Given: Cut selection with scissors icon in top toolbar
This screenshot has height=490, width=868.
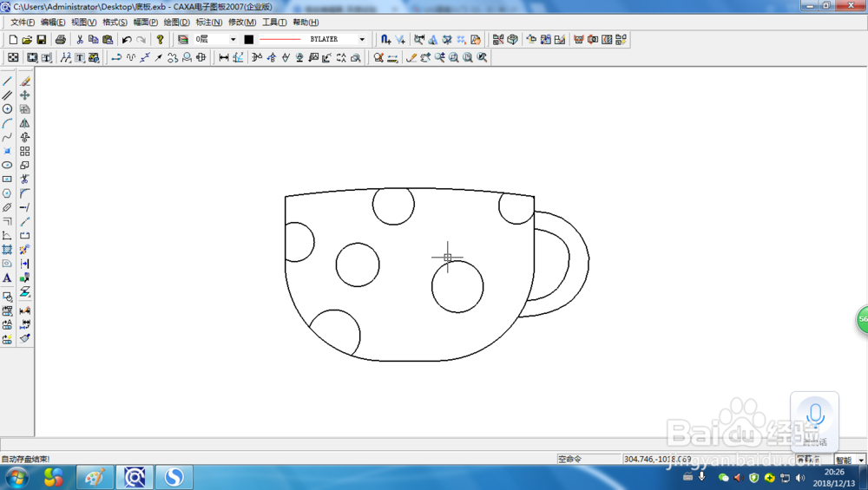Looking at the screenshot, I should [x=80, y=39].
